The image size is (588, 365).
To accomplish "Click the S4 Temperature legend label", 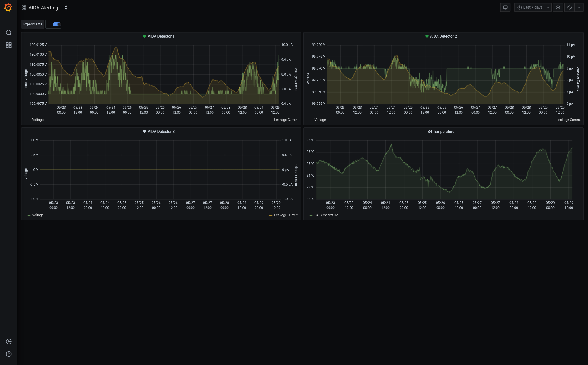I will (x=326, y=215).
